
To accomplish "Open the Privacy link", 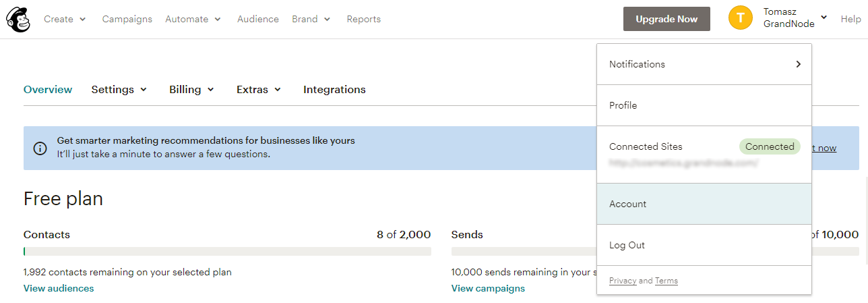I will (623, 281).
